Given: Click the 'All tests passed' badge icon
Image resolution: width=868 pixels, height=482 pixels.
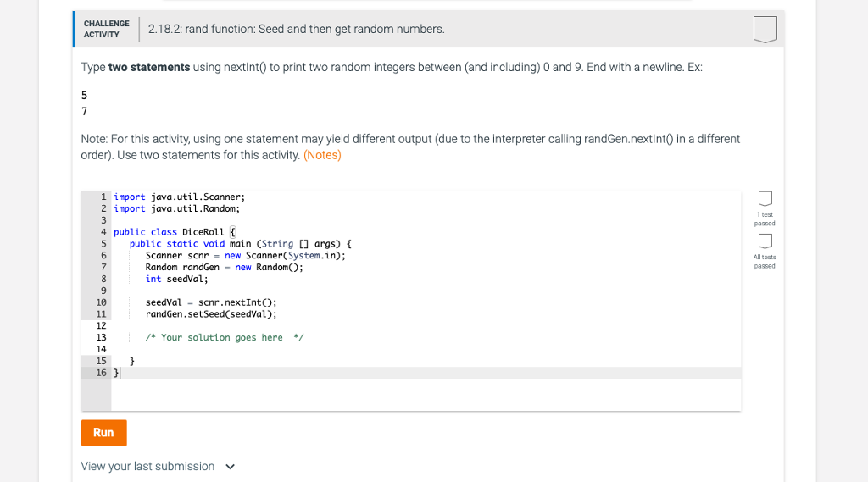Looking at the screenshot, I should pos(765,241).
